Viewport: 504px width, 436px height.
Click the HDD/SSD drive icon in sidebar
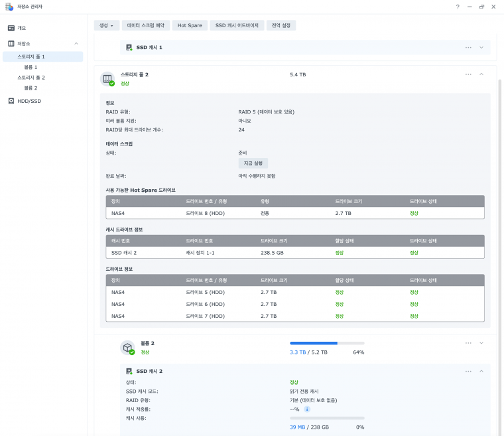[11, 101]
